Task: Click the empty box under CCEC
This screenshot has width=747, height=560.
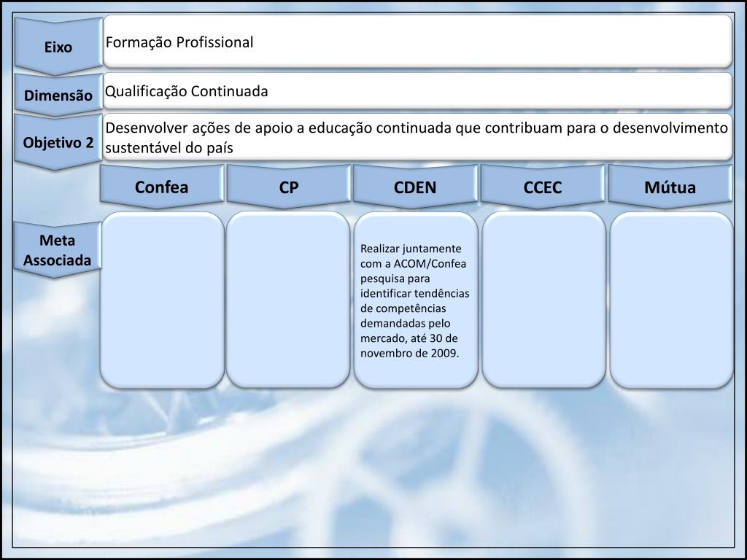Action: (543, 300)
